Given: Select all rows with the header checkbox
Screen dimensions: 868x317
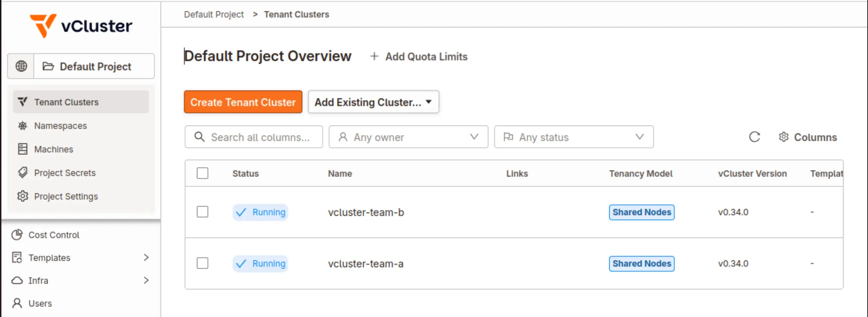Looking at the screenshot, I should coord(203,173).
